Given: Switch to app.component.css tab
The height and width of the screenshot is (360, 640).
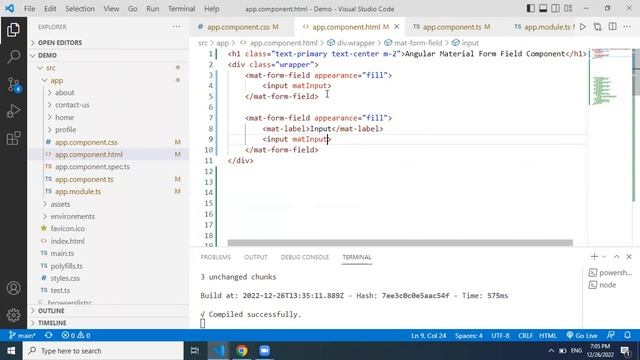Looking at the screenshot, I should click(242, 27).
